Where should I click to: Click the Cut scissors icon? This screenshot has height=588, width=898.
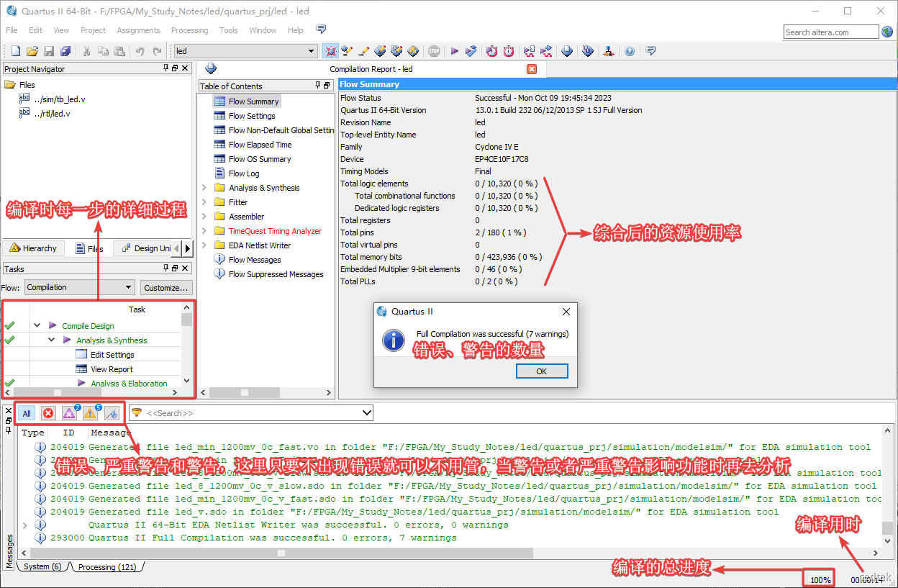click(86, 51)
